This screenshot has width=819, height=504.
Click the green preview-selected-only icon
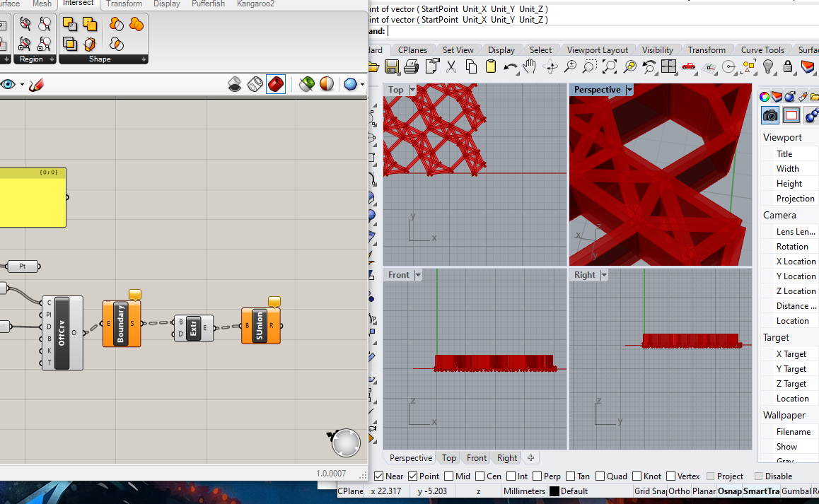[307, 84]
